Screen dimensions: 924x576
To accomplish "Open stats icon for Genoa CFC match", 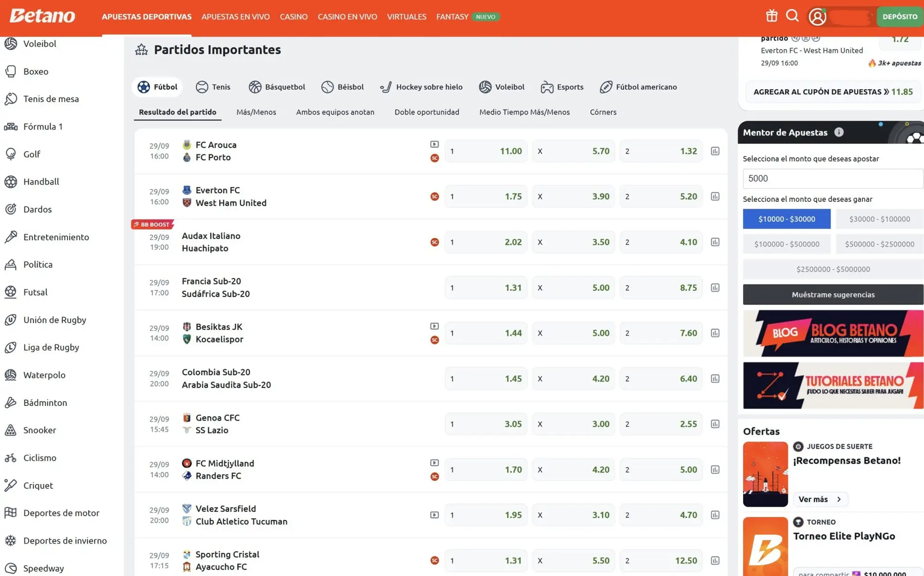I will pos(715,424).
